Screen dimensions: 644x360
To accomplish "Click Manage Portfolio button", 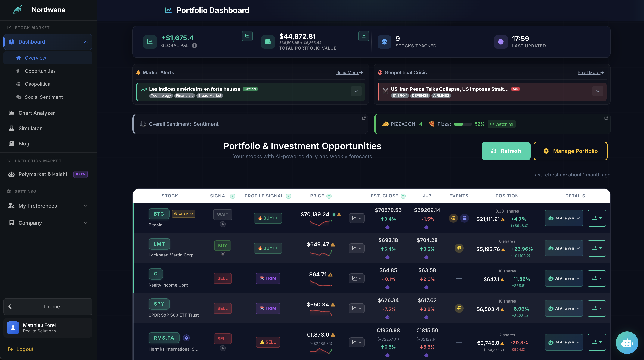I will click(x=570, y=151).
